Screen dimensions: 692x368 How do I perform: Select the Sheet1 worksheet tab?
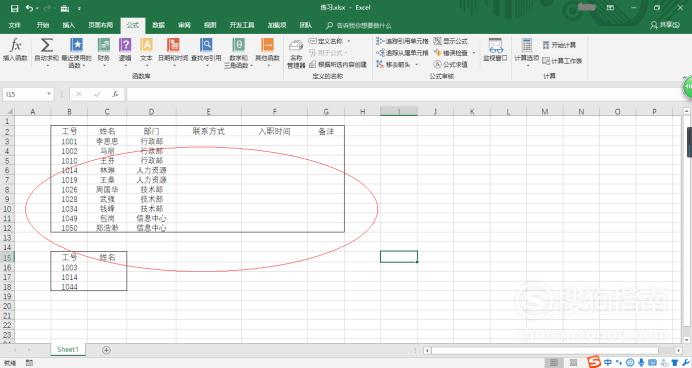68,349
